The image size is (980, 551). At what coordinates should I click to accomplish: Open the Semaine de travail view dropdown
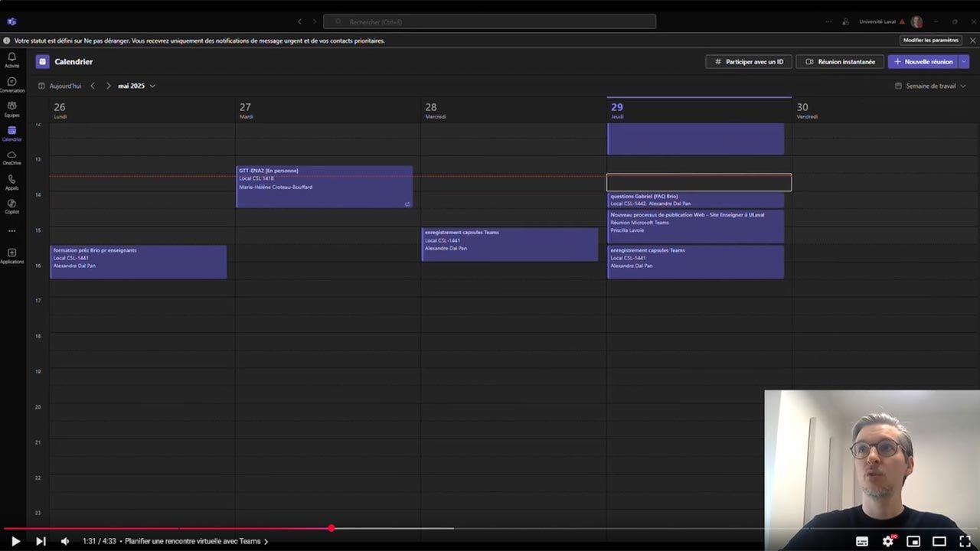pos(930,86)
